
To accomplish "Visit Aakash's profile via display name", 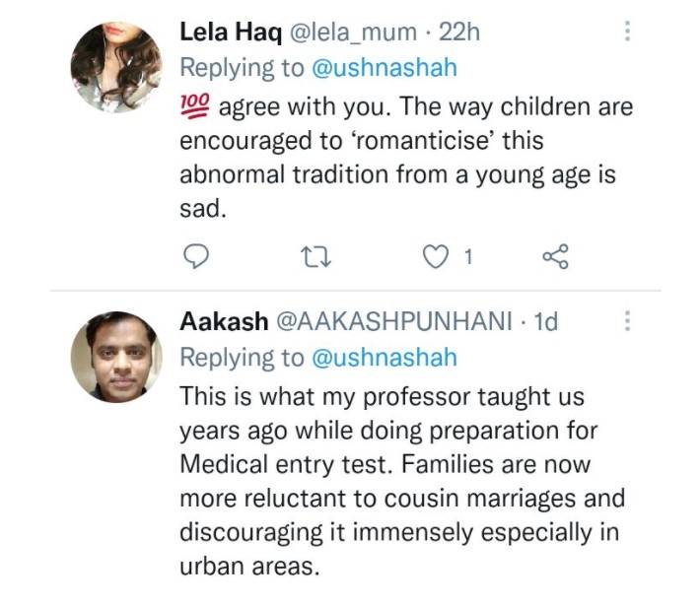I will (x=224, y=321).
